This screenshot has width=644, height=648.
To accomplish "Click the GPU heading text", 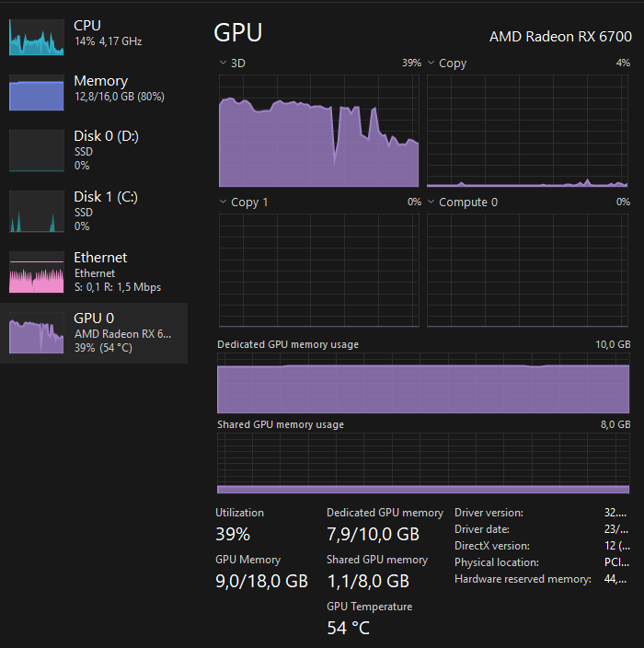I will click(x=238, y=32).
